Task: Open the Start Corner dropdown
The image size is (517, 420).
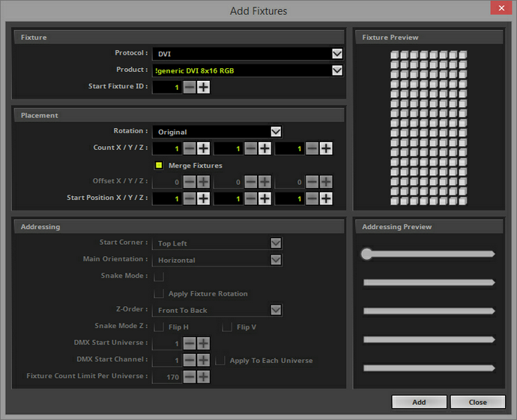Action: (276, 243)
